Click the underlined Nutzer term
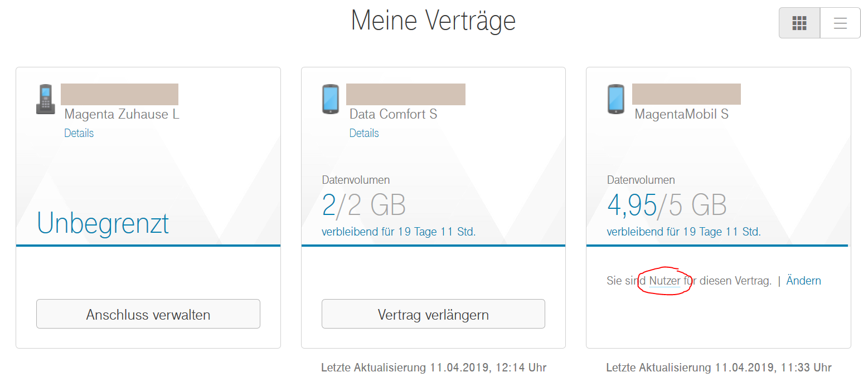Viewport: 868px width, 377px height. (665, 281)
